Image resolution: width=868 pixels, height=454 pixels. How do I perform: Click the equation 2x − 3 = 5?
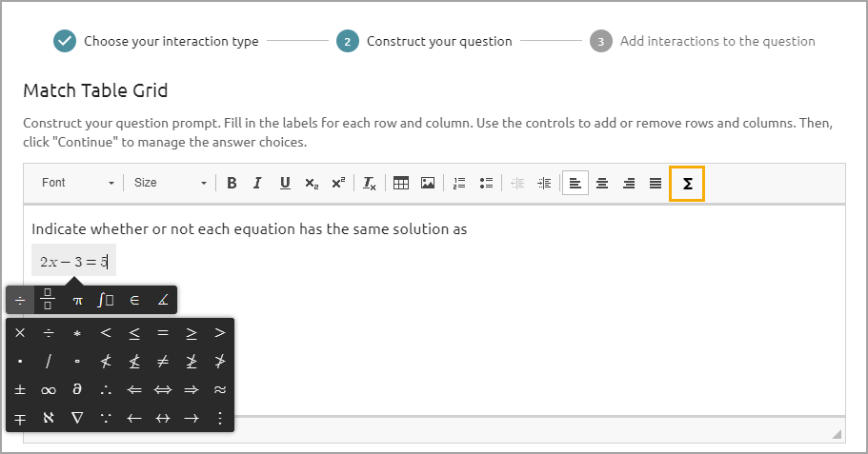pyautogui.click(x=73, y=261)
